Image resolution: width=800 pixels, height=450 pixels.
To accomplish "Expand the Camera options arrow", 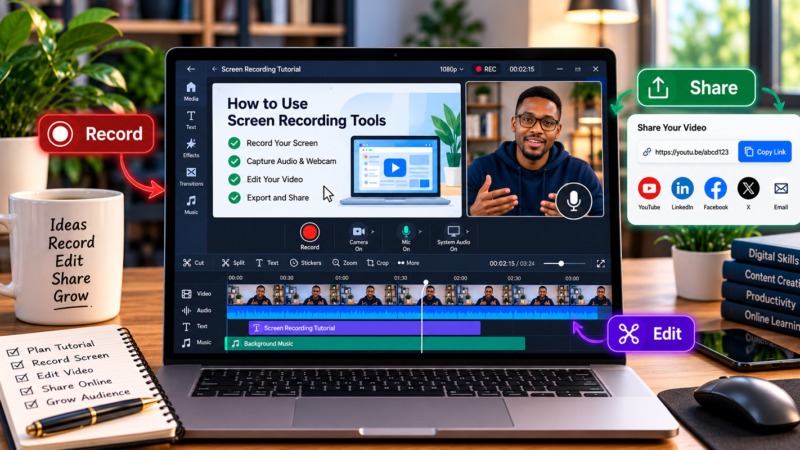I will coord(372,232).
